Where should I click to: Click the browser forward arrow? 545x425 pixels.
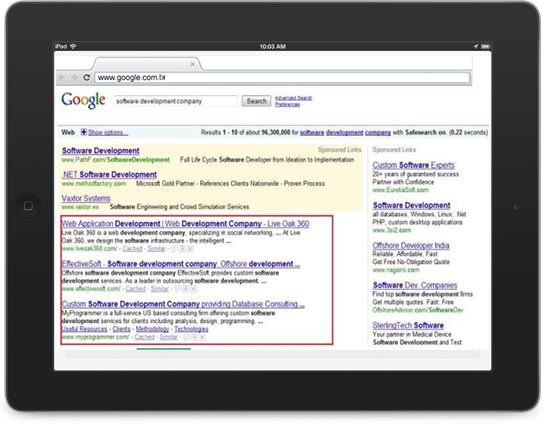[74, 77]
